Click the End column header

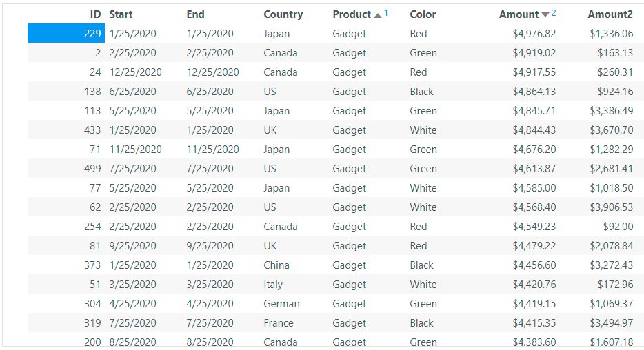196,14
